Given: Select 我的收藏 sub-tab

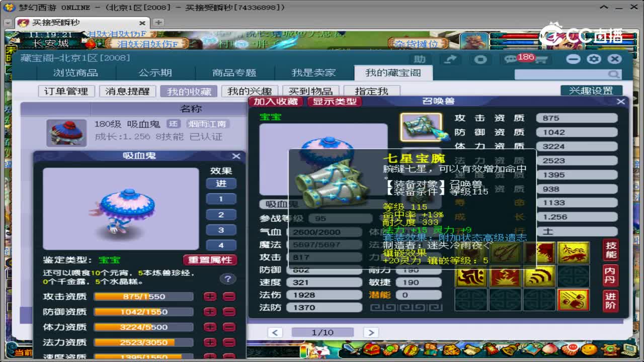Looking at the screenshot, I should pyautogui.click(x=189, y=91).
